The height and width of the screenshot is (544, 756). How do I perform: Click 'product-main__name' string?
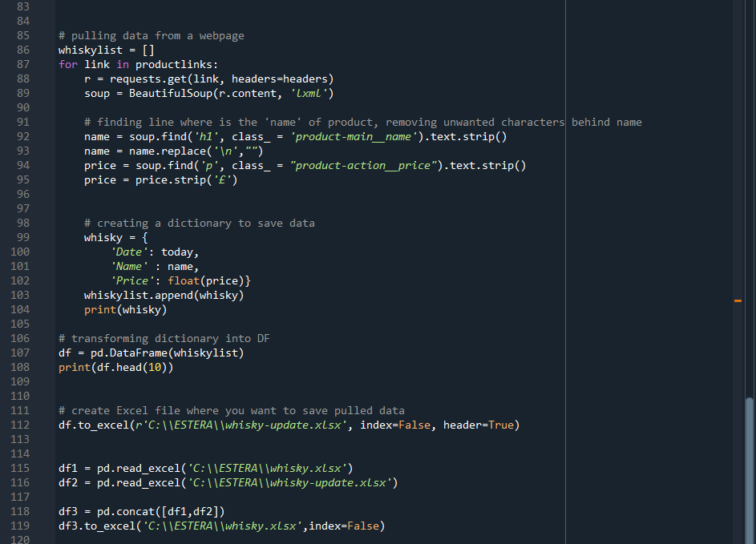[354, 137]
